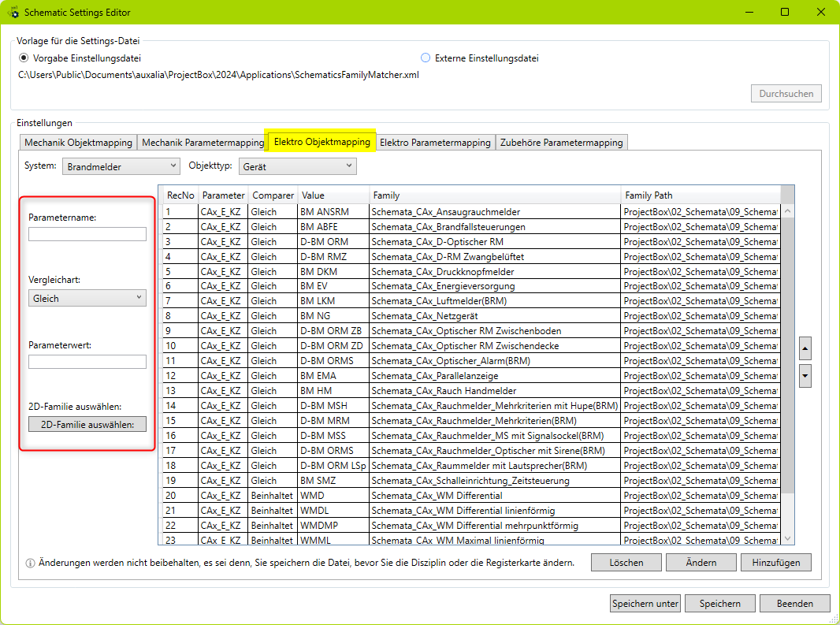This screenshot has width=840, height=625.
Task: Click the move row down arrow button
Action: tap(805, 375)
